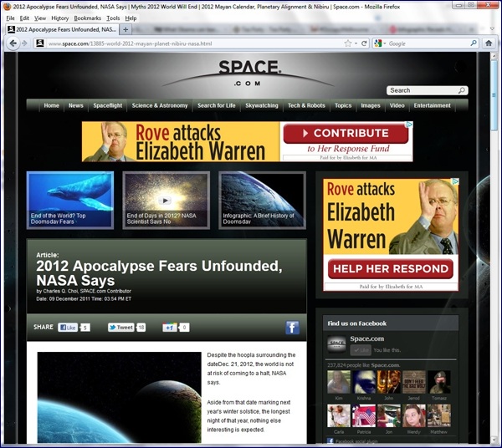Open the History menu
502x448 pixels.
[x=60, y=18]
